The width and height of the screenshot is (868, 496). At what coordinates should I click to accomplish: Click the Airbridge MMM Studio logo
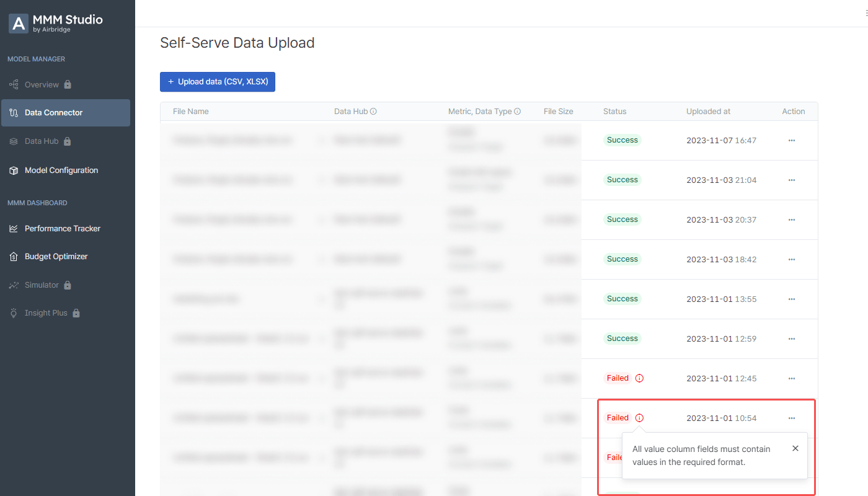pyautogui.click(x=56, y=24)
